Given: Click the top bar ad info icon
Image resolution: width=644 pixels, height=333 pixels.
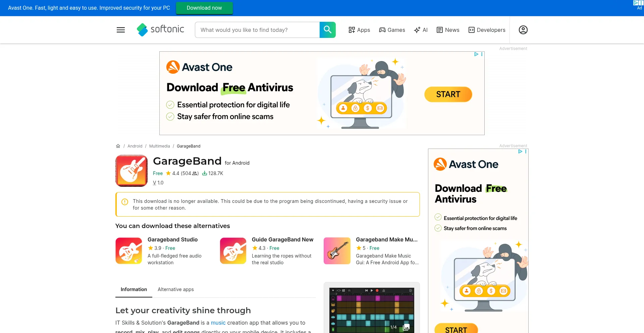Looking at the screenshot, I should pos(636,3).
